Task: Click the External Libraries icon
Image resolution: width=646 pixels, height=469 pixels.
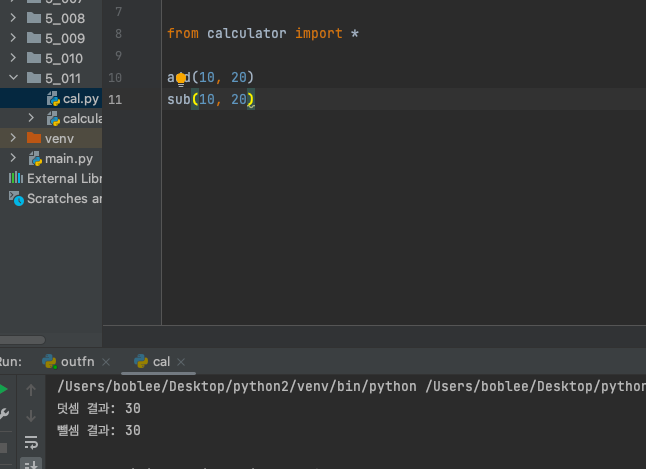Action: [16, 178]
